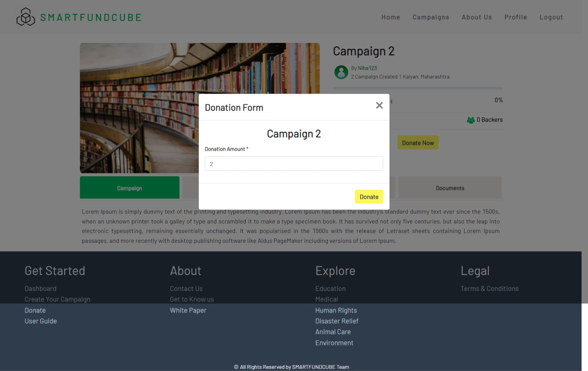Click the Donate Now button
588x371 pixels.
tap(417, 142)
